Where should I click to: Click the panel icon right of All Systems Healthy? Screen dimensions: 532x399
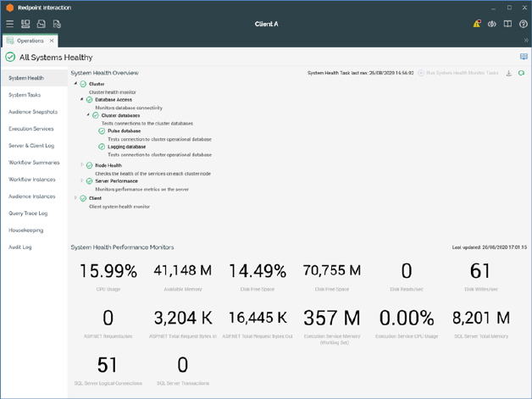(524, 57)
